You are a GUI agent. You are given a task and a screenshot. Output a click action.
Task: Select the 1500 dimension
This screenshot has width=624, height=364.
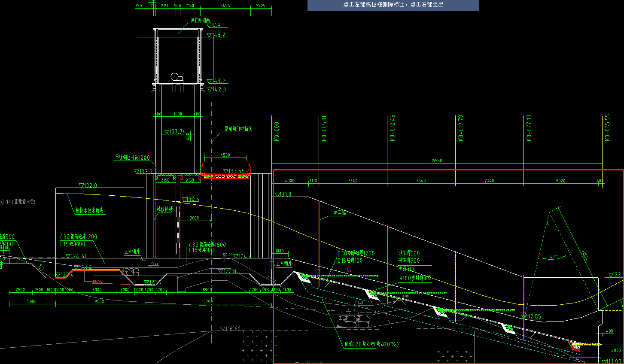pyautogui.click(x=39, y=290)
